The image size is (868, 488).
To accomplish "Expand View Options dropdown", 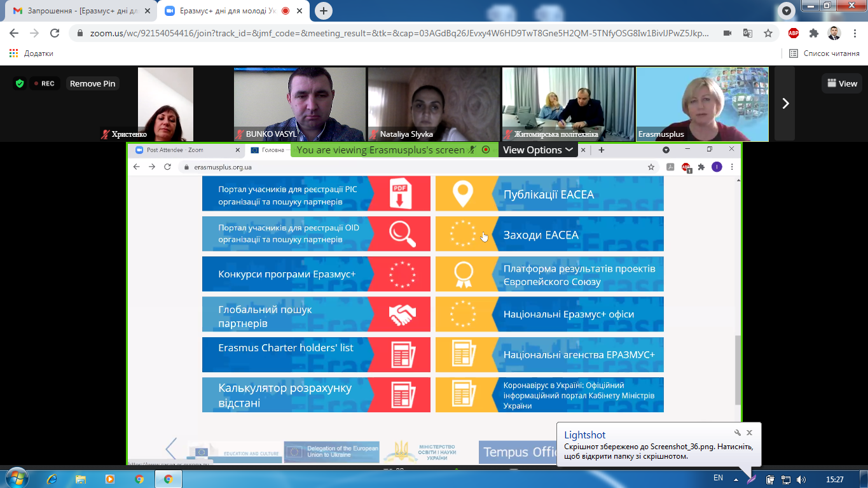I will (x=538, y=150).
